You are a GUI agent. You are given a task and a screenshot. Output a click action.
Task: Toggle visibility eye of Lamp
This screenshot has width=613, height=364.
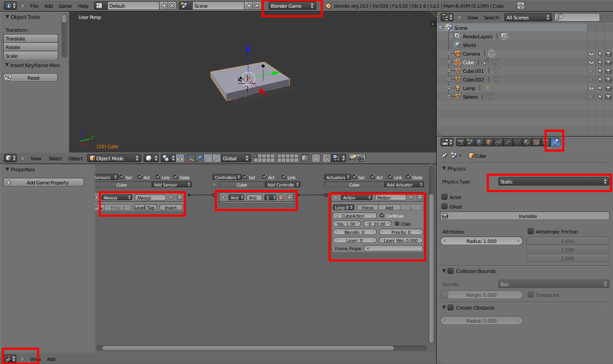pos(591,88)
